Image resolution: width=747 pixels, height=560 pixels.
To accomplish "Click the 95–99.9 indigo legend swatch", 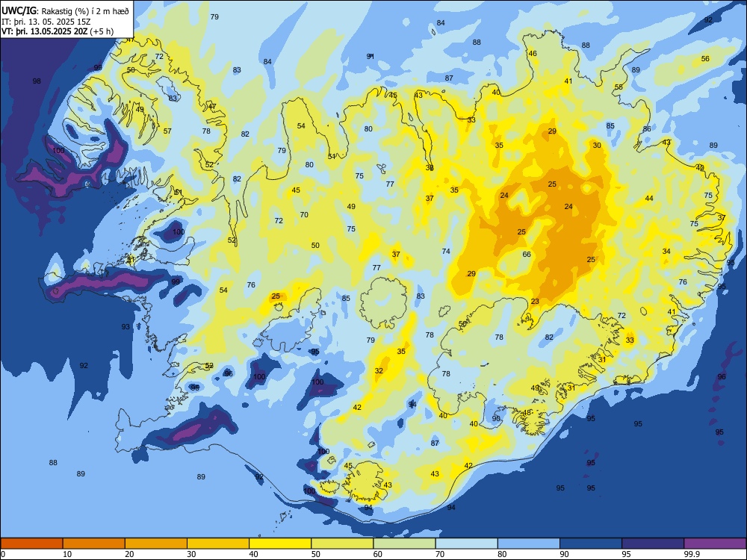I will point(653,544).
